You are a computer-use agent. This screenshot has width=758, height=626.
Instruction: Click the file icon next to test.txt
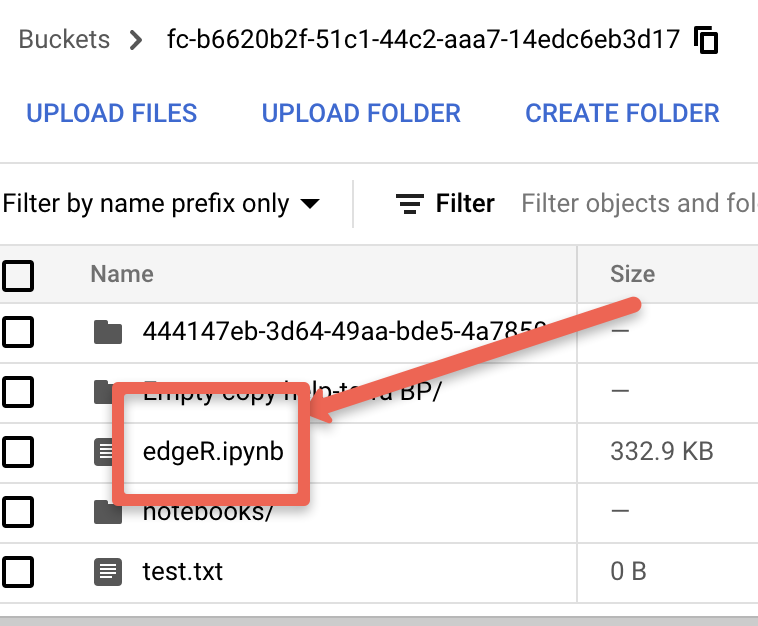click(107, 572)
